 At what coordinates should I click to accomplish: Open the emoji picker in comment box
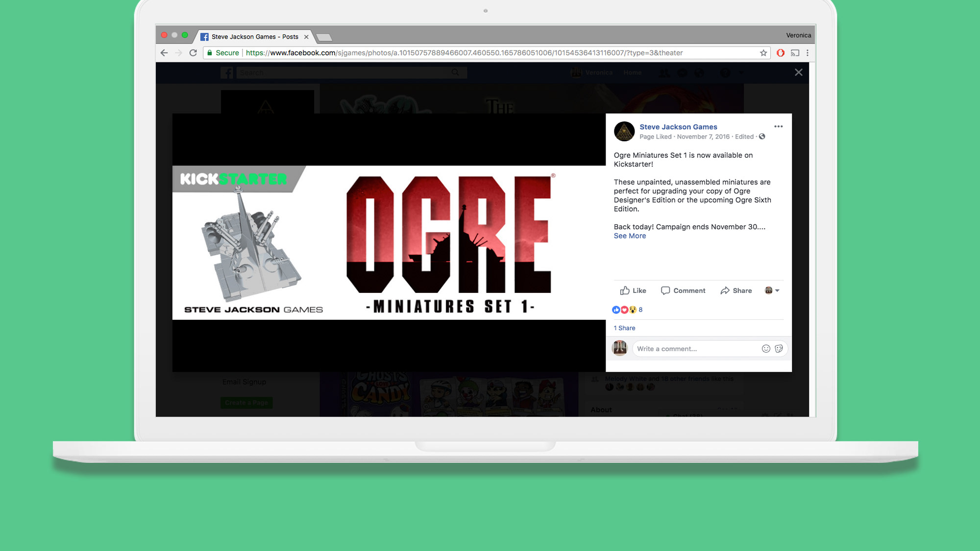766,349
